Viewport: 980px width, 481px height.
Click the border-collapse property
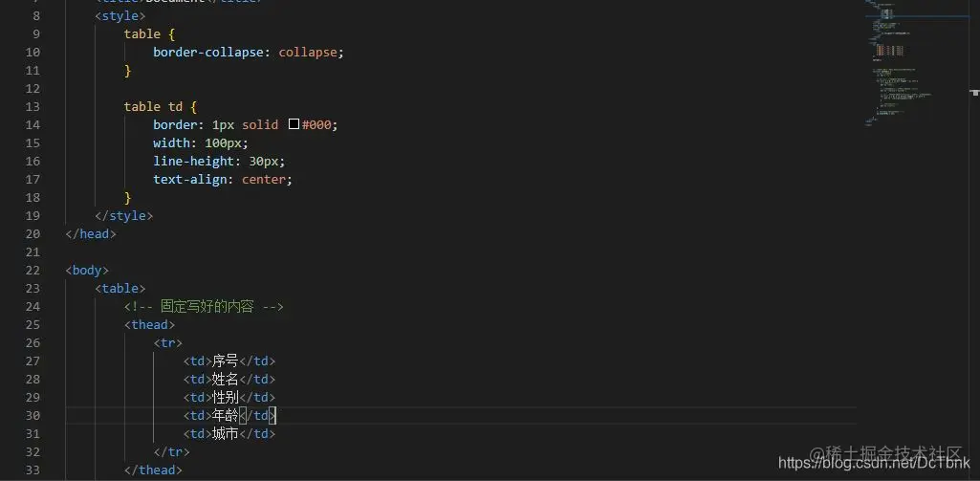(208, 52)
